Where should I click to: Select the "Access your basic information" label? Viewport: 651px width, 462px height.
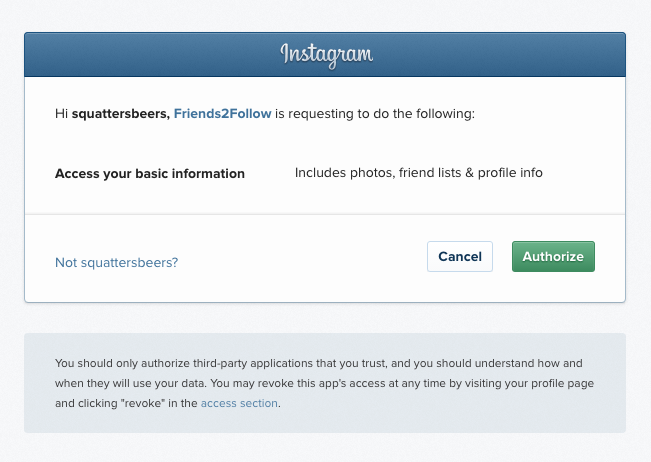tap(150, 173)
